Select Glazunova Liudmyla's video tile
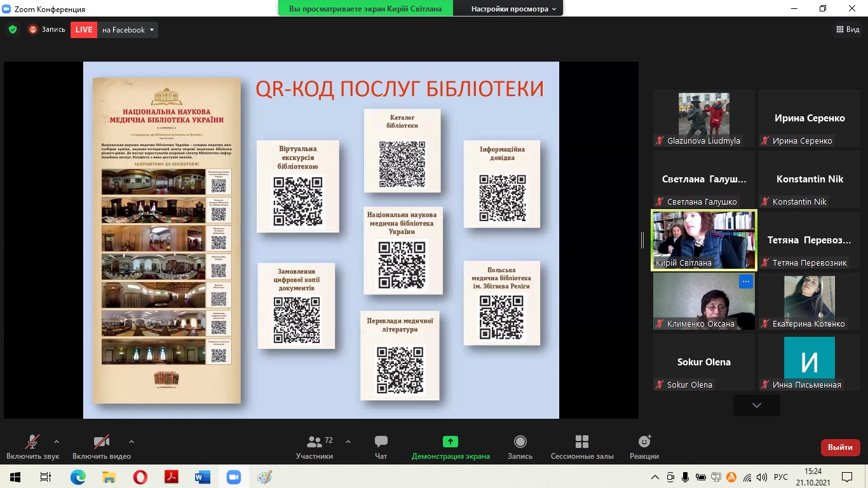Image resolution: width=868 pixels, height=488 pixels. (704, 118)
